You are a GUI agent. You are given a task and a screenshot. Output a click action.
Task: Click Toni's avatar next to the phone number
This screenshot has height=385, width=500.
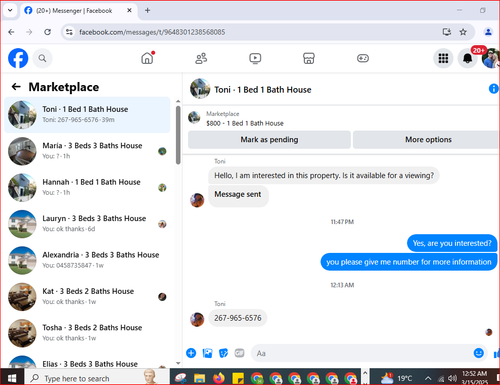197,319
